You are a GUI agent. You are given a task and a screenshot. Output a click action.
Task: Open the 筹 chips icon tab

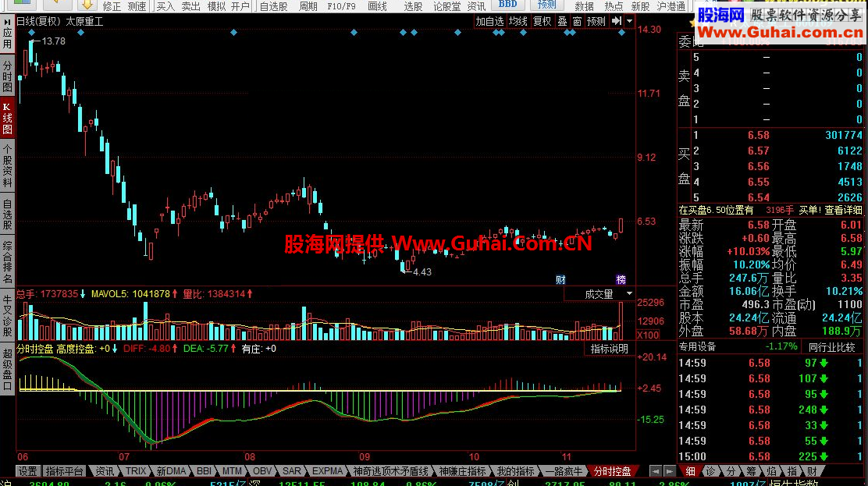(751, 471)
